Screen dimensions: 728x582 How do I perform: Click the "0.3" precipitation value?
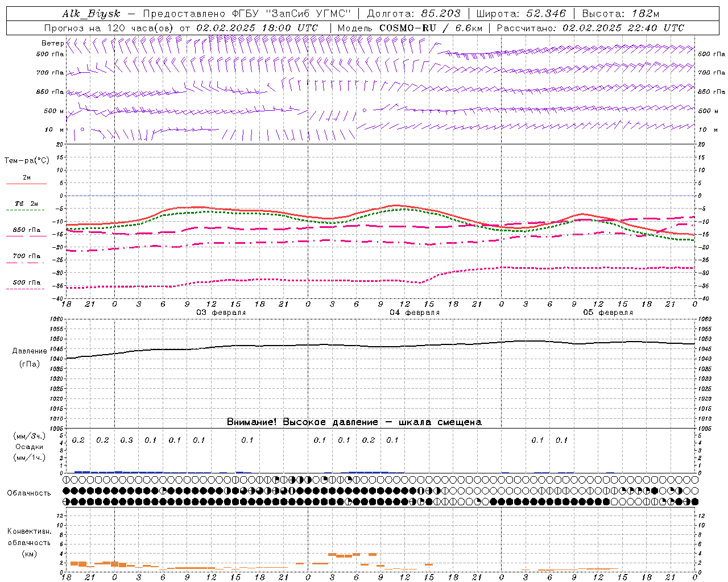point(127,440)
